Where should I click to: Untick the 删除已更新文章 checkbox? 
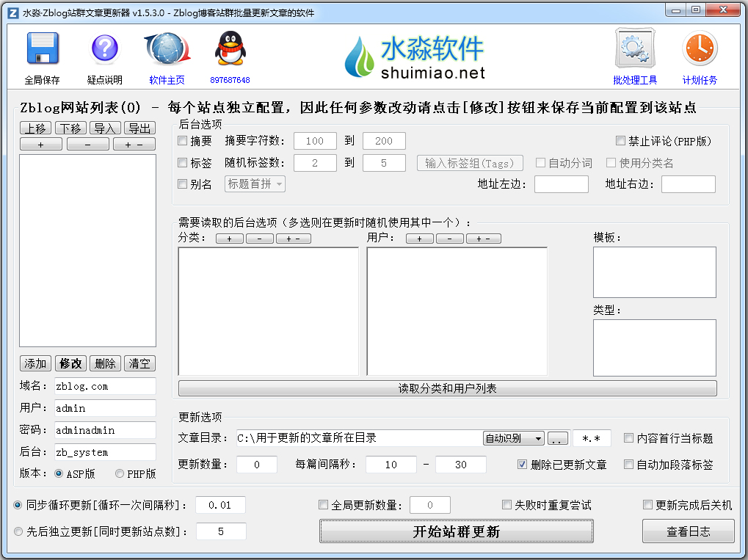point(523,464)
